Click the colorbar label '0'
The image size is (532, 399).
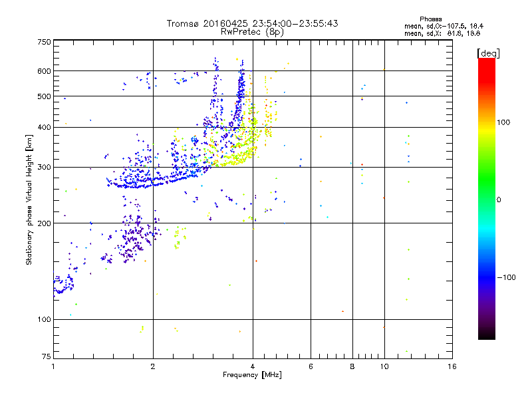(x=499, y=200)
